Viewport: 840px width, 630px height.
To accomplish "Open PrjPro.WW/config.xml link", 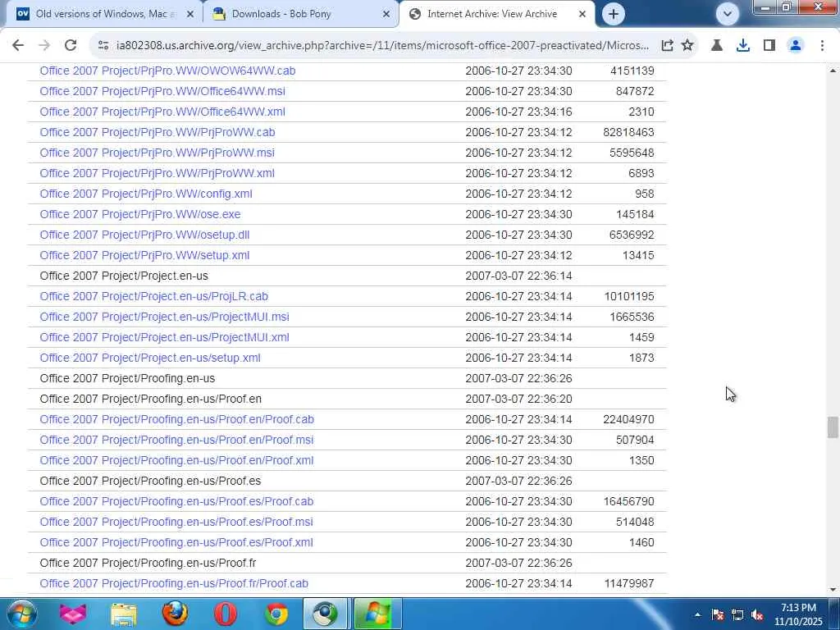I will pos(146,194).
